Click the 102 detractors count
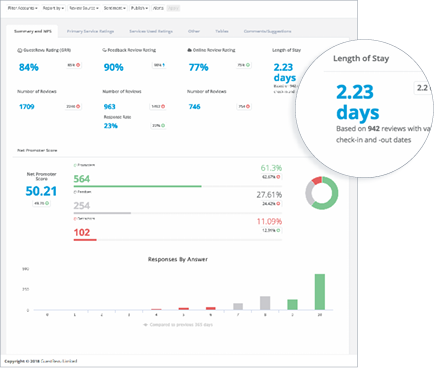Viewport: 436px width, 368px height. [x=82, y=232]
